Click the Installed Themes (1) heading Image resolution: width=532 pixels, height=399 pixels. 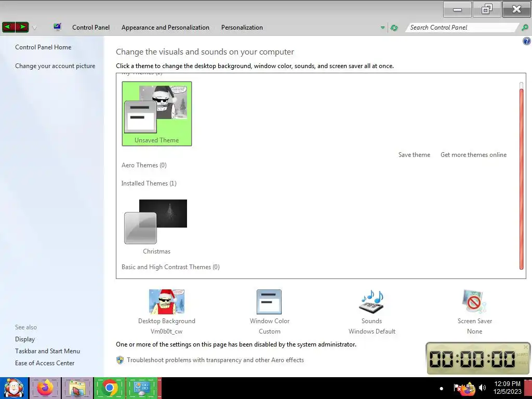(149, 183)
